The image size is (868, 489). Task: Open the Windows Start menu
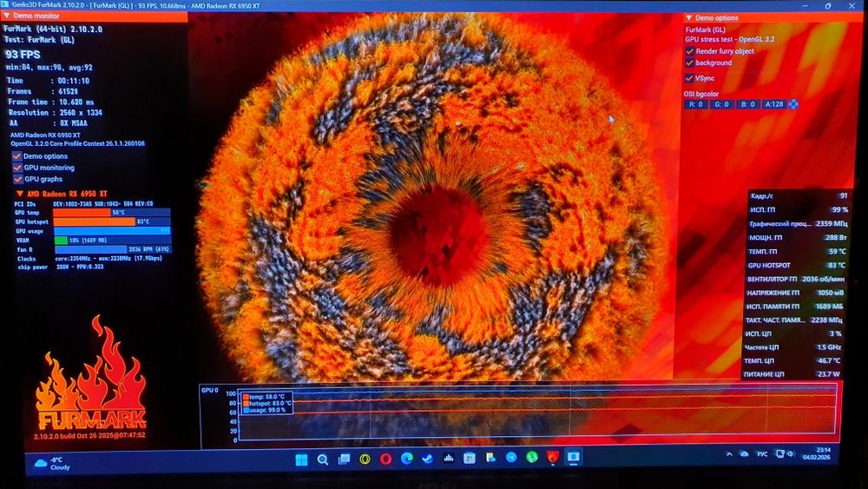[x=302, y=459]
